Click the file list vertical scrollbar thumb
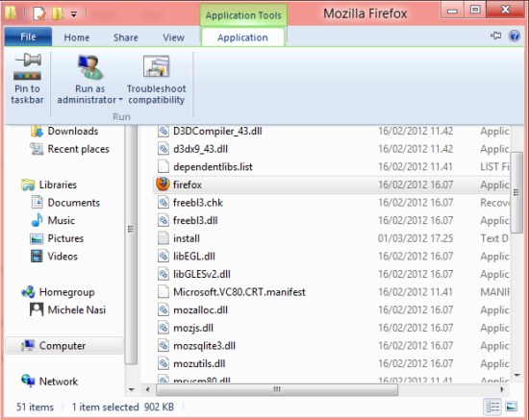The height and width of the screenshot is (420, 529). coord(516,192)
